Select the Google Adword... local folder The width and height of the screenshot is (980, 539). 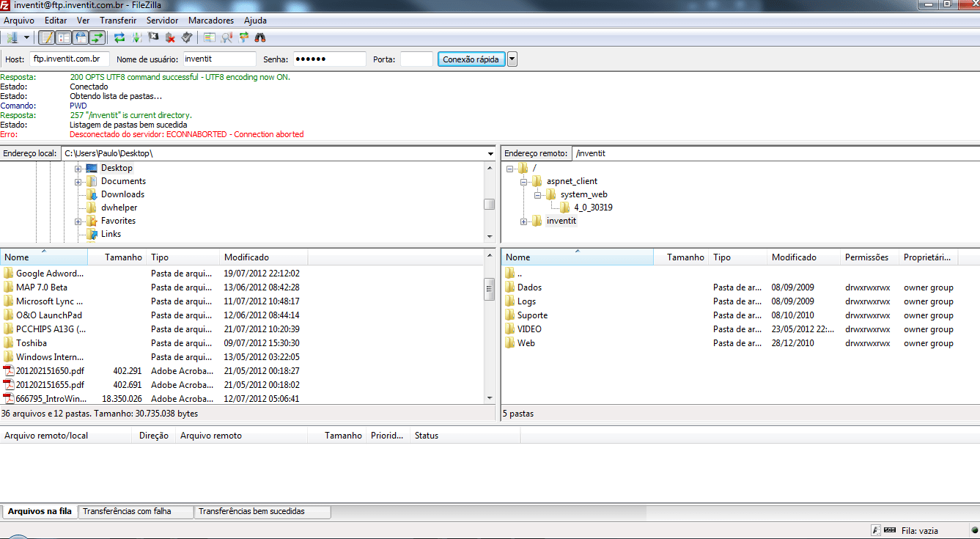[50, 274]
